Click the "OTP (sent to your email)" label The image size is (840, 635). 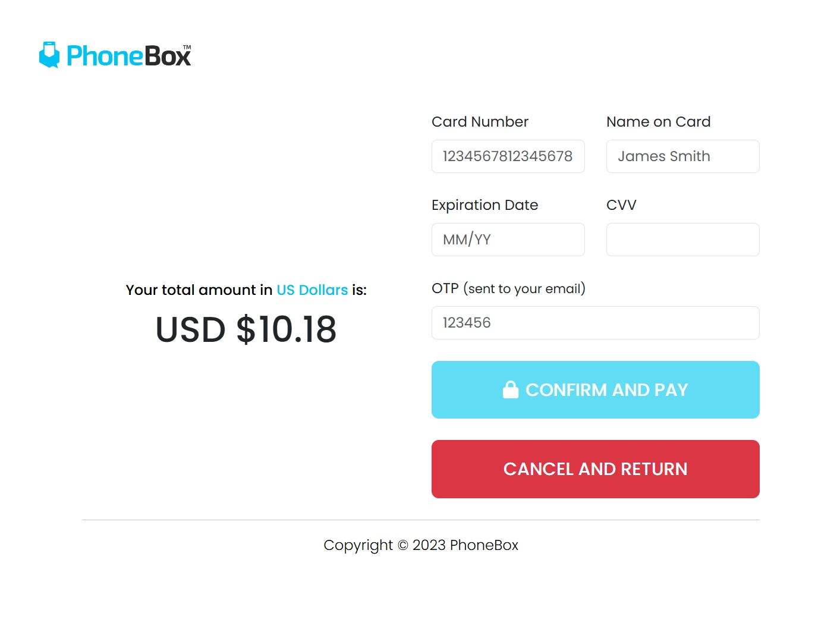coord(508,288)
